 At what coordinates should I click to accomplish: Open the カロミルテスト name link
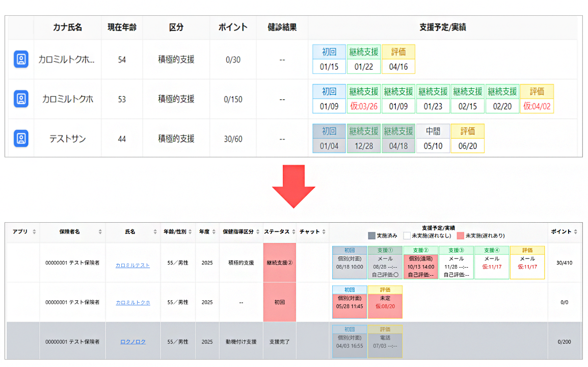[x=132, y=266]
